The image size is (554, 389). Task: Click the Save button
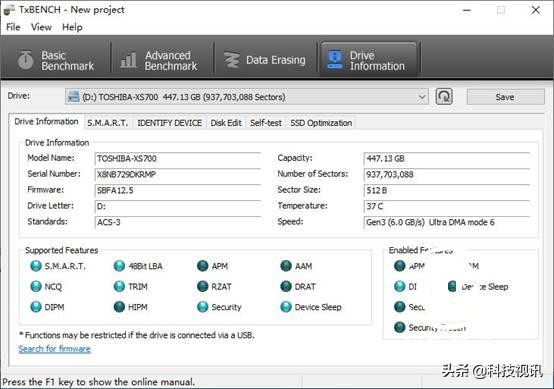coord(505,97)
